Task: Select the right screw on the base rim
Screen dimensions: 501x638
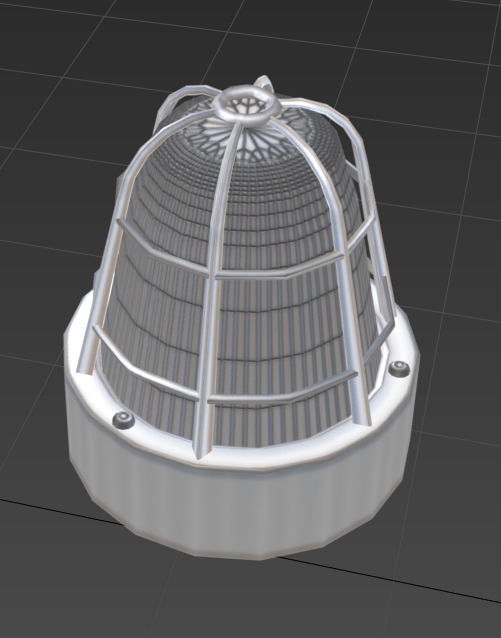Action: pos(399,368)
